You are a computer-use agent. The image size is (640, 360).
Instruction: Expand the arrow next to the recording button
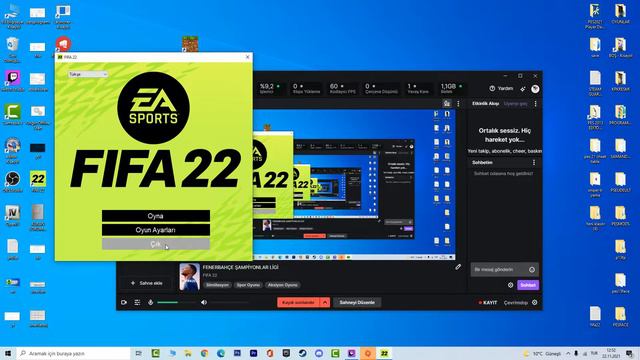pos(325,302)
